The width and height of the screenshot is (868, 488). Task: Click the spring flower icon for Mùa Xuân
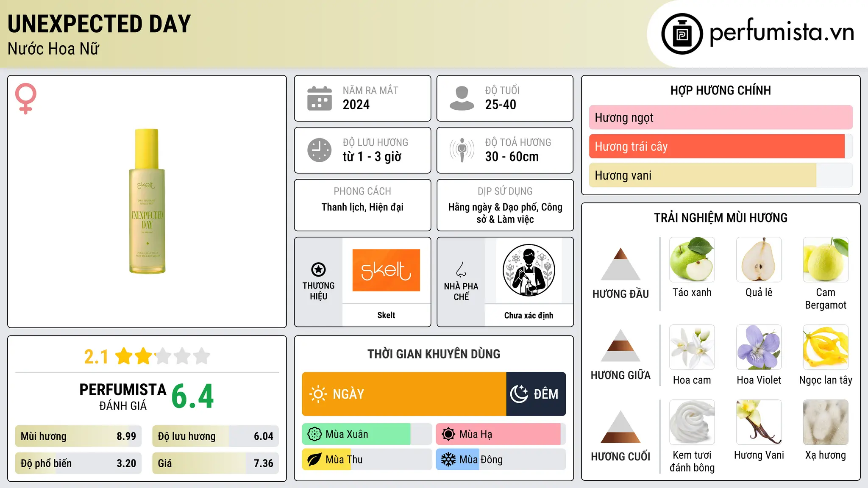[x=314, y=434]
